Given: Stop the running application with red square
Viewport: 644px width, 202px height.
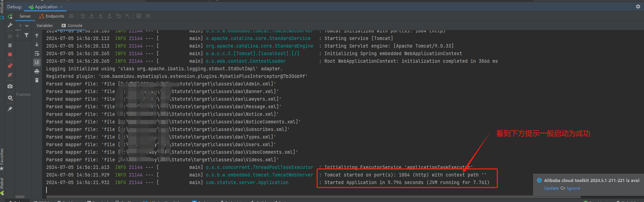Looking at the screenshot, I should click(10, 54).
